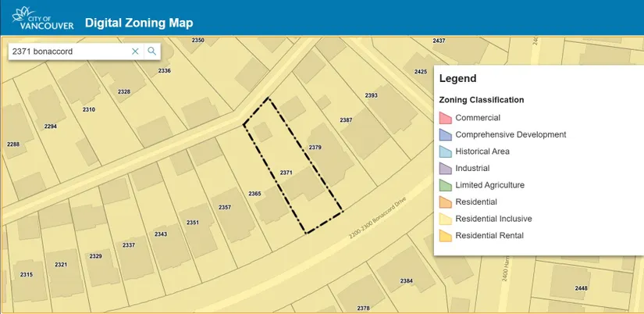Screen dimensions: 644x314
Task: Click the Residential Inclusive legend swatch
Action: tap(445, 219)
